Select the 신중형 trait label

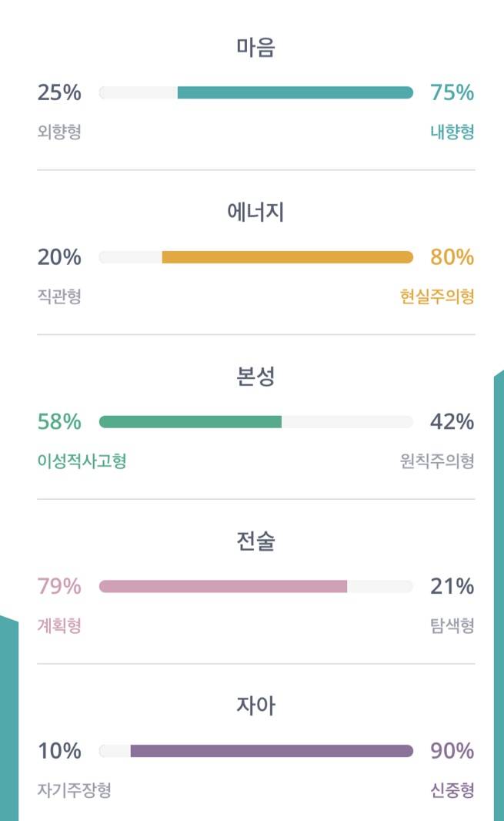click(452, 788)
